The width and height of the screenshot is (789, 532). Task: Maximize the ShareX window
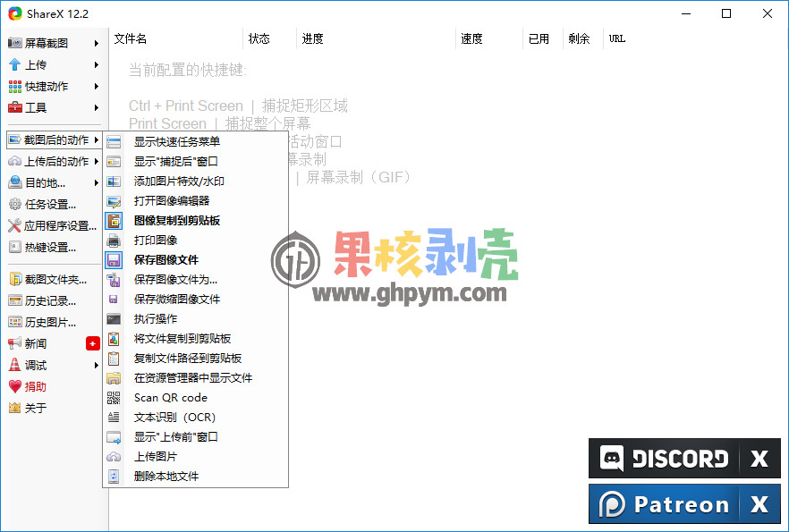tap(726, 13)
